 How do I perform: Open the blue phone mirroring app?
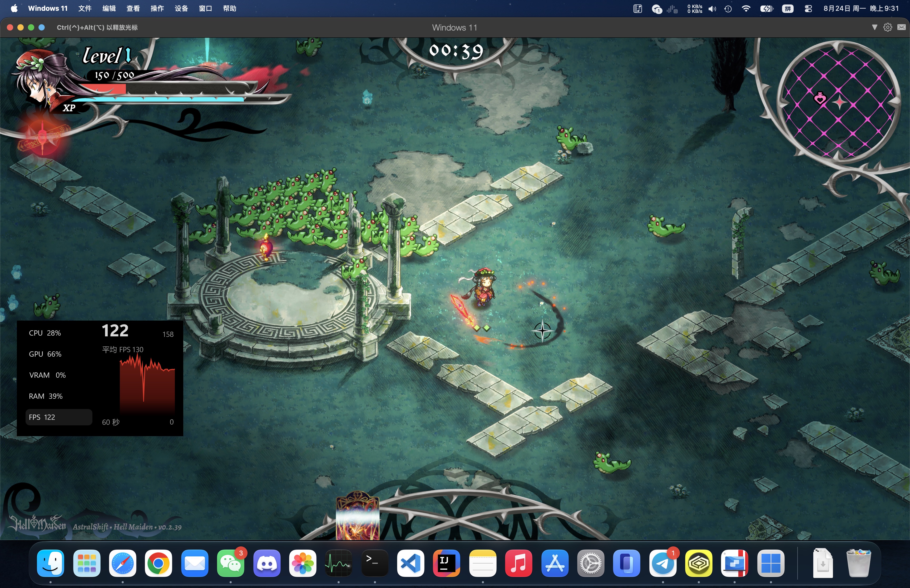click(627, 563)
